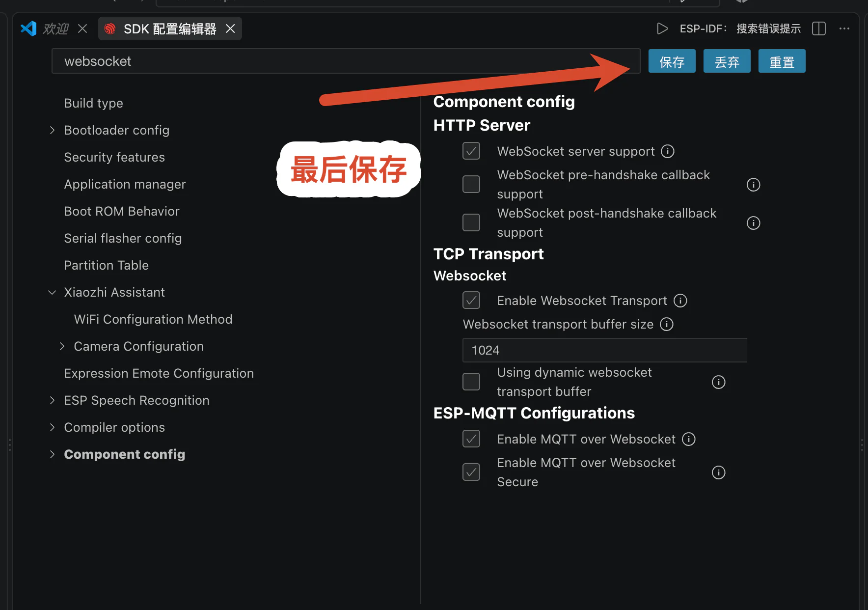
Task: Close the 欢迎 tab
Action: [x=82, y=28]
